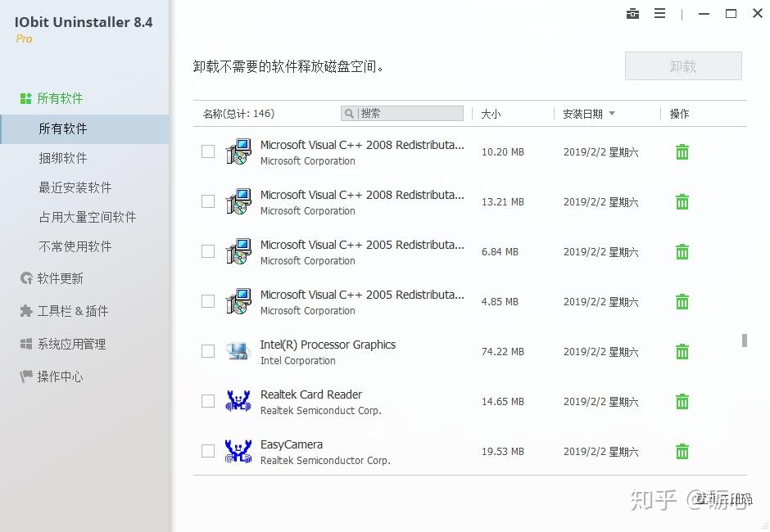Viewport: 770px width, 532px height.
Task: Click the Realtek Card Reader crab icon
Action: click(238, 401)
